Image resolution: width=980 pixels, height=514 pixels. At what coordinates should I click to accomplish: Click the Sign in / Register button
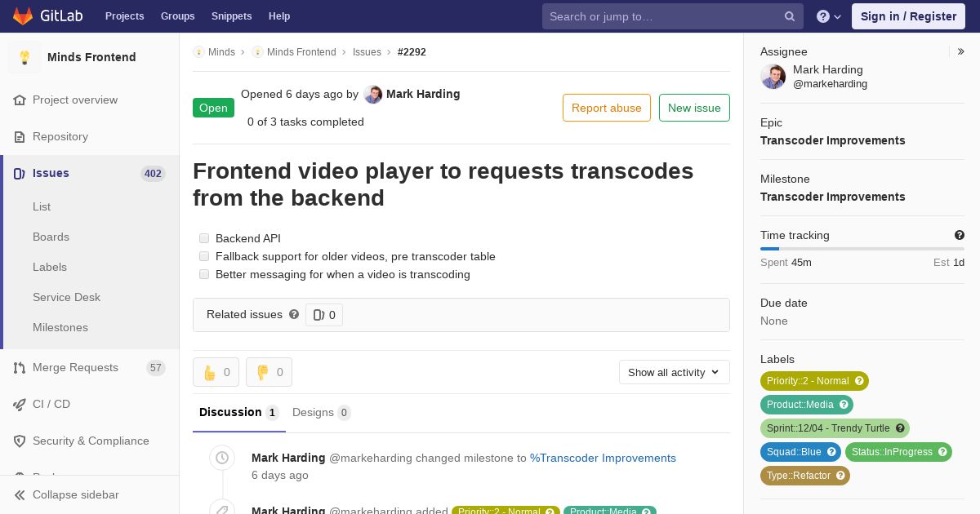click(x=908, y=16)
